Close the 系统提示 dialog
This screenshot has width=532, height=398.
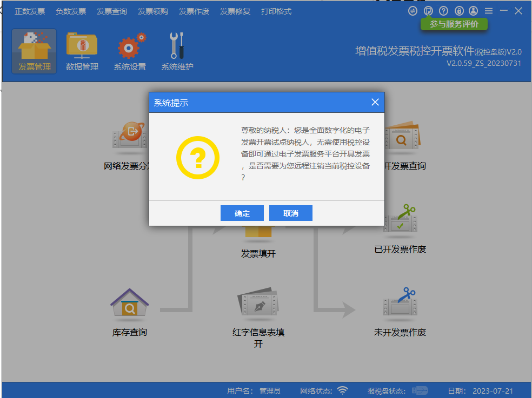[x=375, y=102]
